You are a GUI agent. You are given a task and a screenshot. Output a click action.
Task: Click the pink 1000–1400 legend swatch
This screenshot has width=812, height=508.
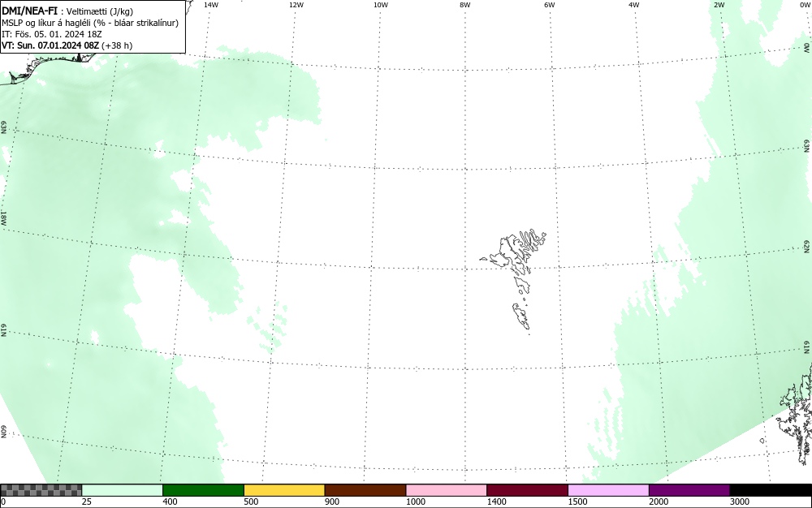[447, 490]
